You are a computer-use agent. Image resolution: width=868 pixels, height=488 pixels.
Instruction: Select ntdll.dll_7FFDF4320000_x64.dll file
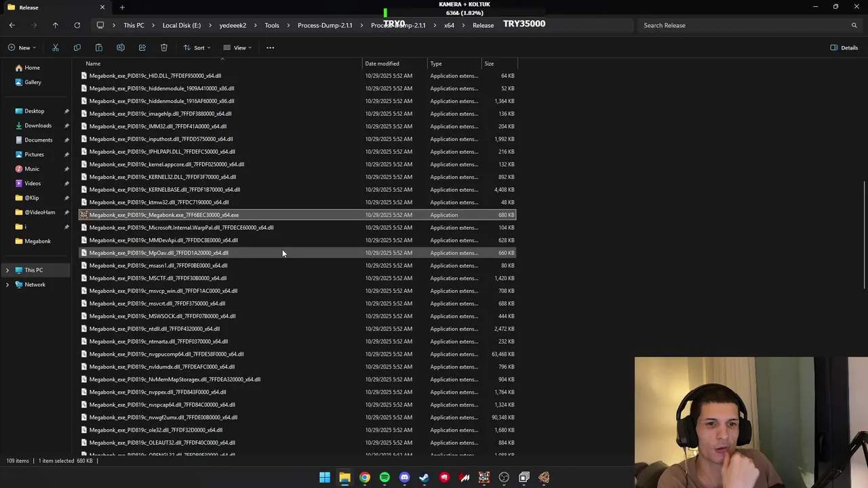click(298, 329)
